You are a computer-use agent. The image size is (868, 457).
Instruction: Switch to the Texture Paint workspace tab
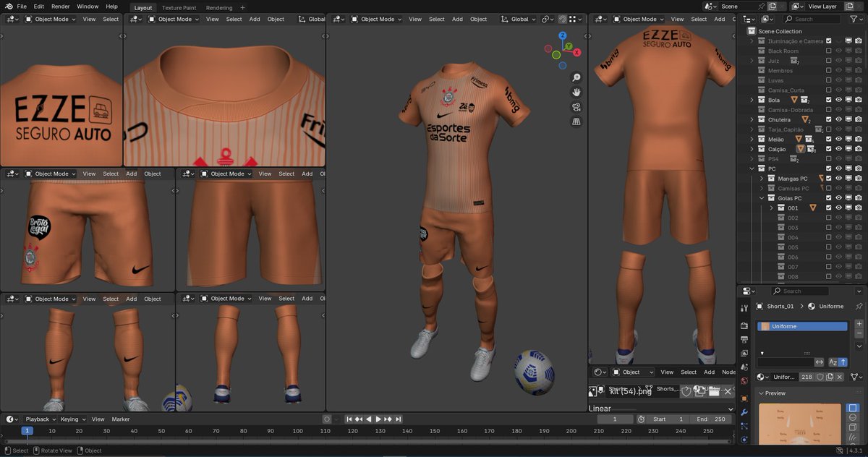pos(179,7)
